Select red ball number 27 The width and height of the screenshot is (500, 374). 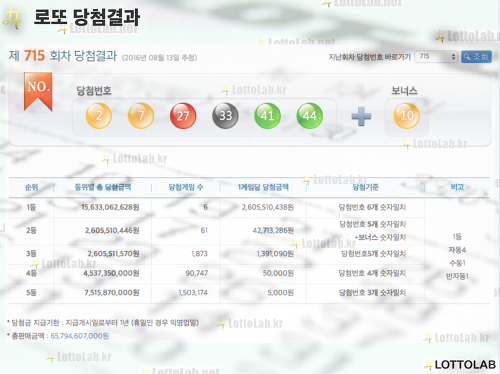click(x=183, y=116)
